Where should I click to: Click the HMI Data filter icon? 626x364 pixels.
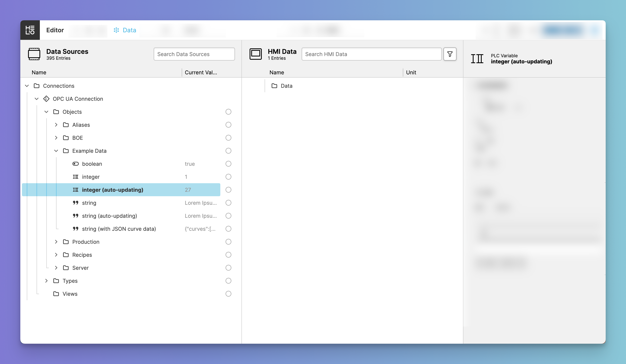pos(450,54)
